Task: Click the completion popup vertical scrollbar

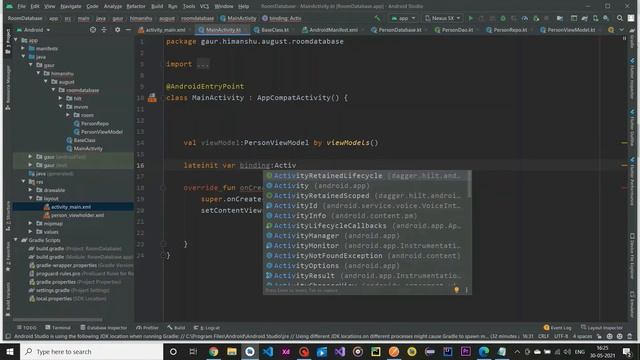Action: (x=469, y=184)
